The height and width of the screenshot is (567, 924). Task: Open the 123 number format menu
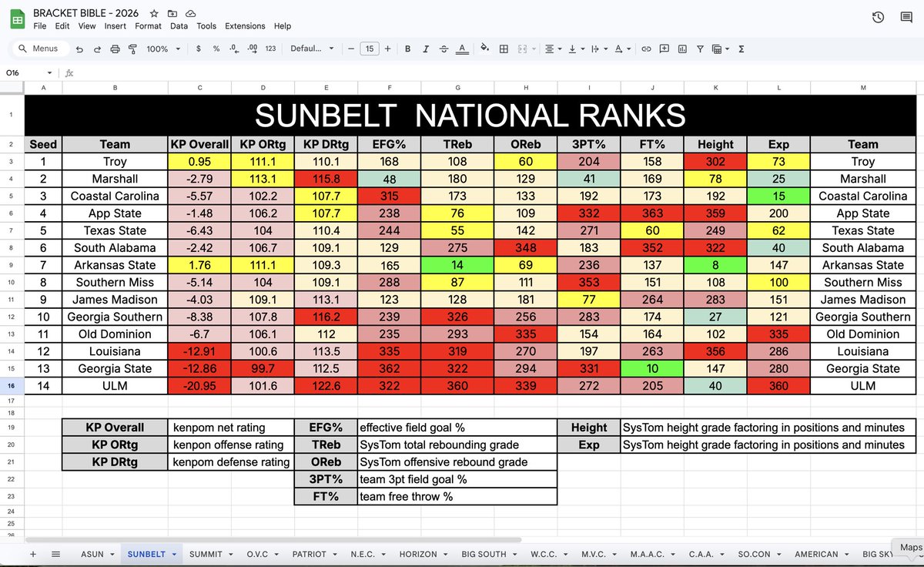[270, 49]
